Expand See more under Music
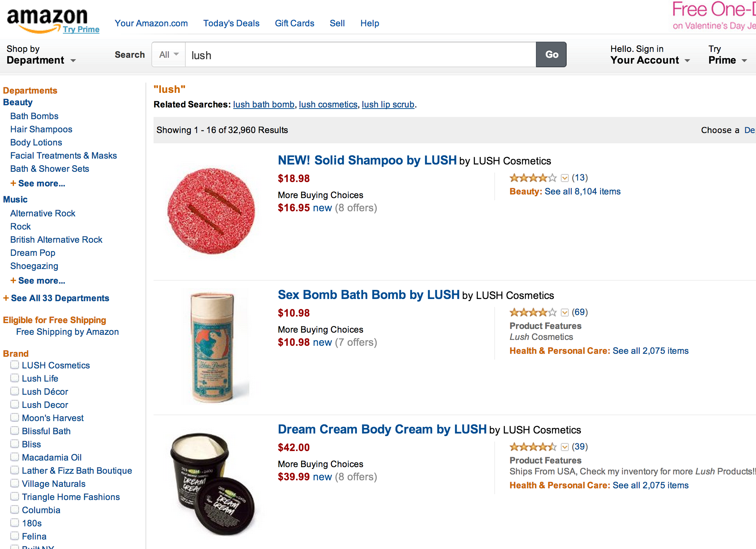The width and height of the screenshot is (756, 549). [41, 281]
